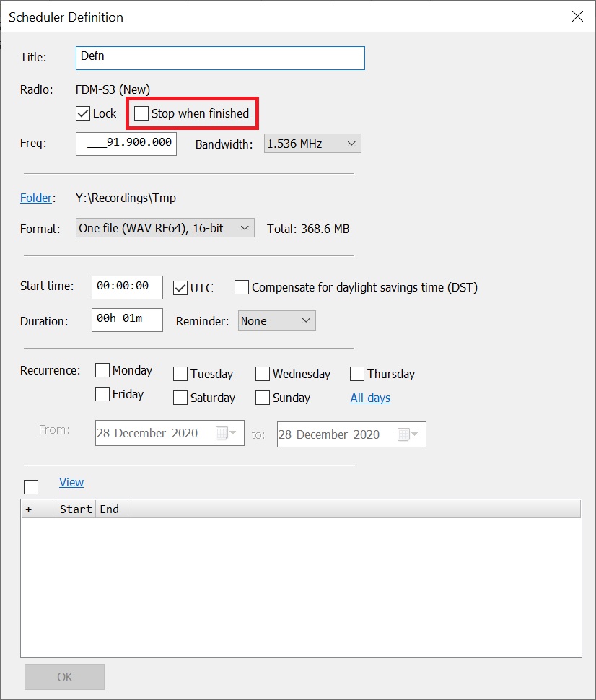Open the Reminder dropdown

click(x=276, y=321)
